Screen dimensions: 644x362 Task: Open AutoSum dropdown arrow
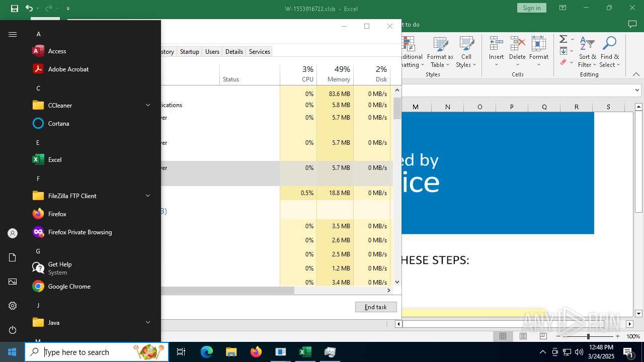coord(573,39)
